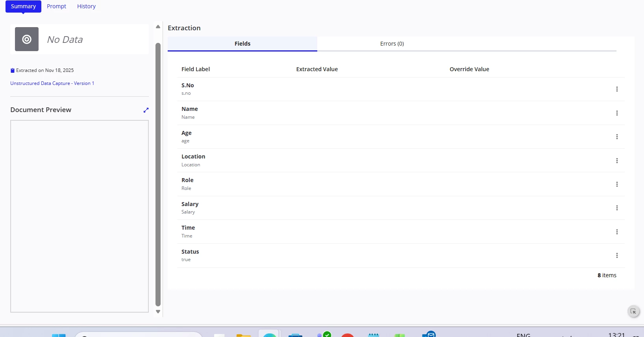This screenshot has height=337, width=644.
Task: Switch to the Summary tab
Action: click(23, 6)
